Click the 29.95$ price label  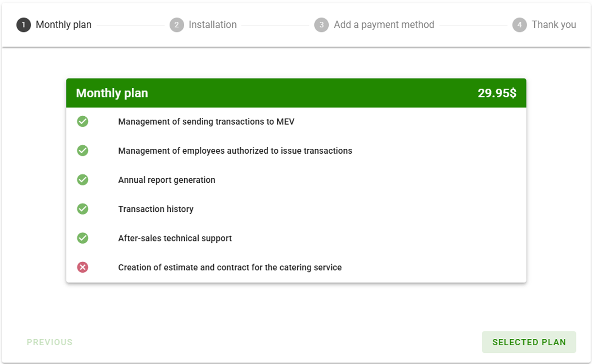click(497, 93)
